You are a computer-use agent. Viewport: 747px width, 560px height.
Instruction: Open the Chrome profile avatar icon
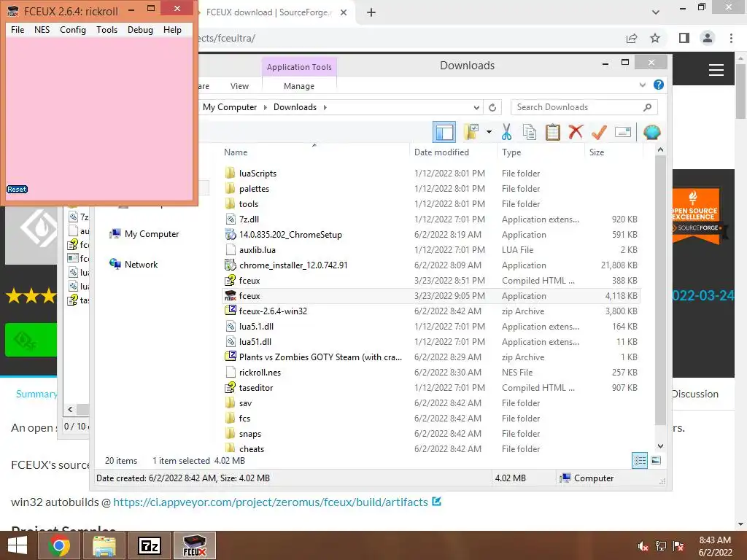[x=708, y=38]
